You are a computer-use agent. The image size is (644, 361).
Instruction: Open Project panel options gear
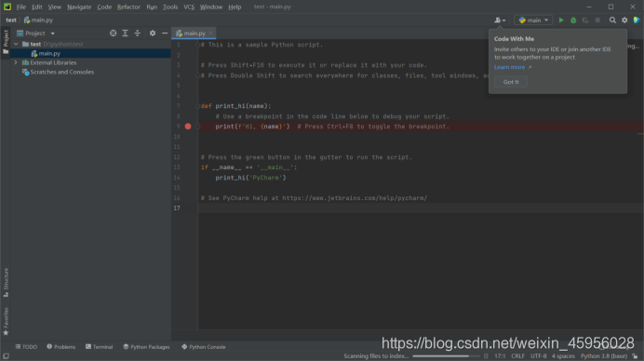153,33
